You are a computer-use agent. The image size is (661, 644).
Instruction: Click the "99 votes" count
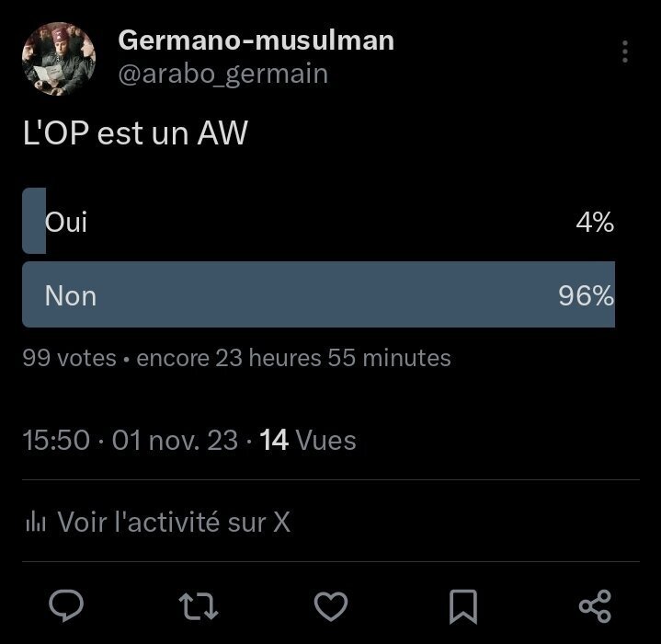pyautogui.click(x=69, y=357)
